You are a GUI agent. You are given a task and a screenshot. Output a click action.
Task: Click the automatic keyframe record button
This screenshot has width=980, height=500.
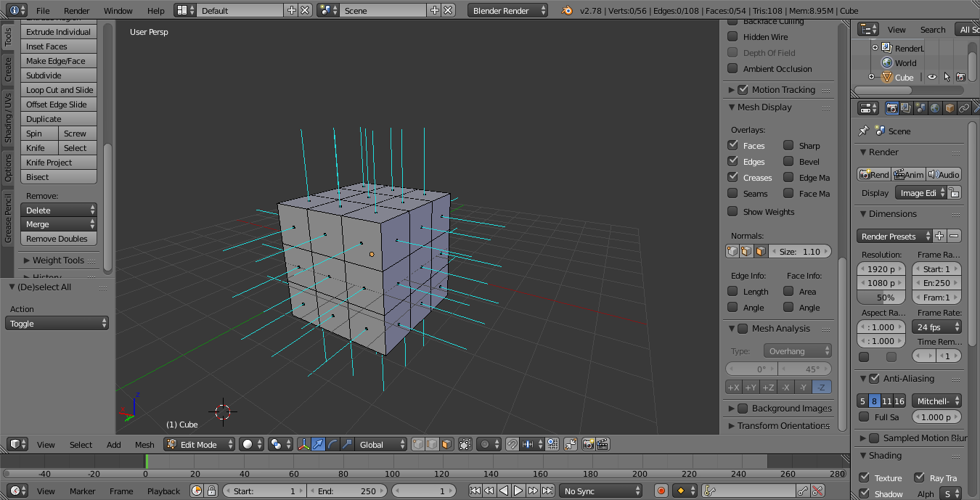[x=661, y=491]
